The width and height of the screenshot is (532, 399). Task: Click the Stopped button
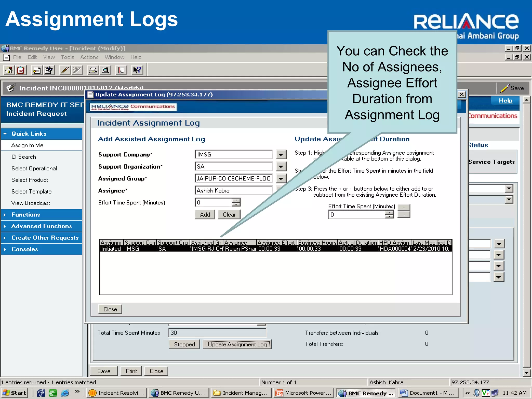click(184, 344)
